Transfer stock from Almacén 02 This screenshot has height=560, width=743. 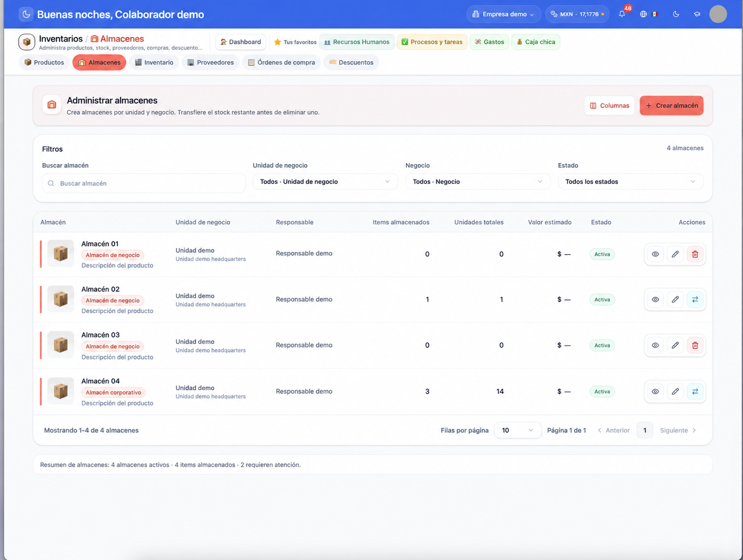click(695, 299)
